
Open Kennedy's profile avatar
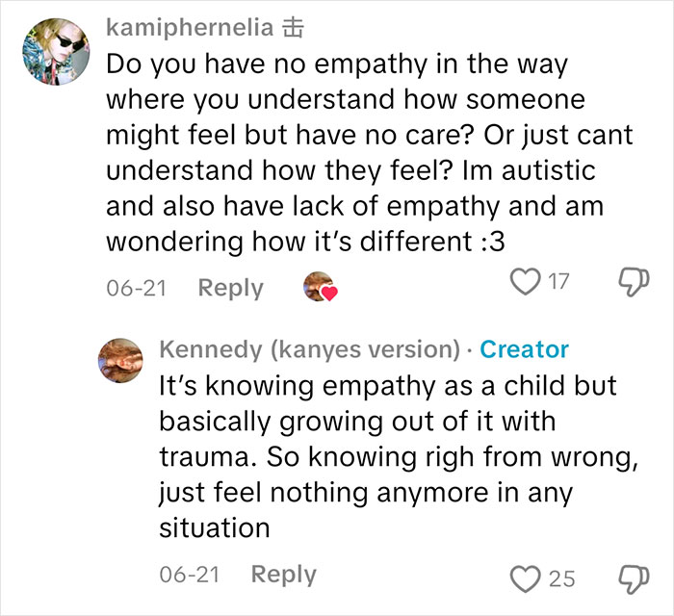tap(120, 360)
